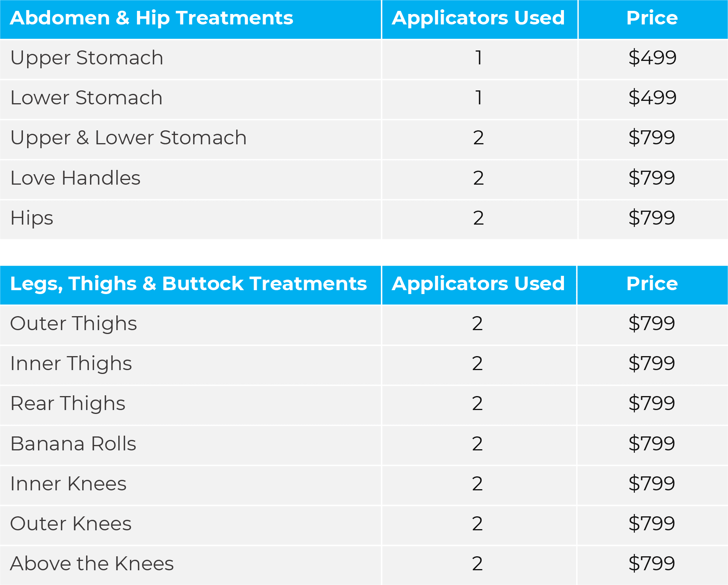Viewport: 728px width, 585px height.
Task: Click the Price header in top table
Action: pos(652,18)
